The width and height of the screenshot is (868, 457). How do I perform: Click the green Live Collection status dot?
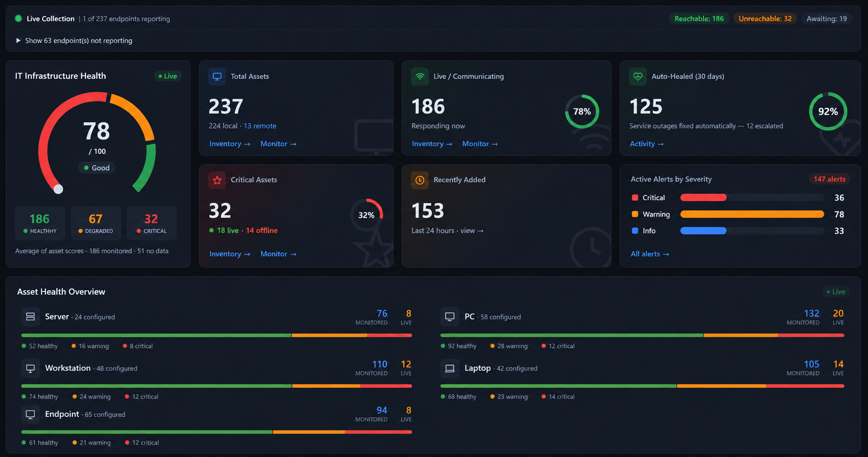[19, 19]
